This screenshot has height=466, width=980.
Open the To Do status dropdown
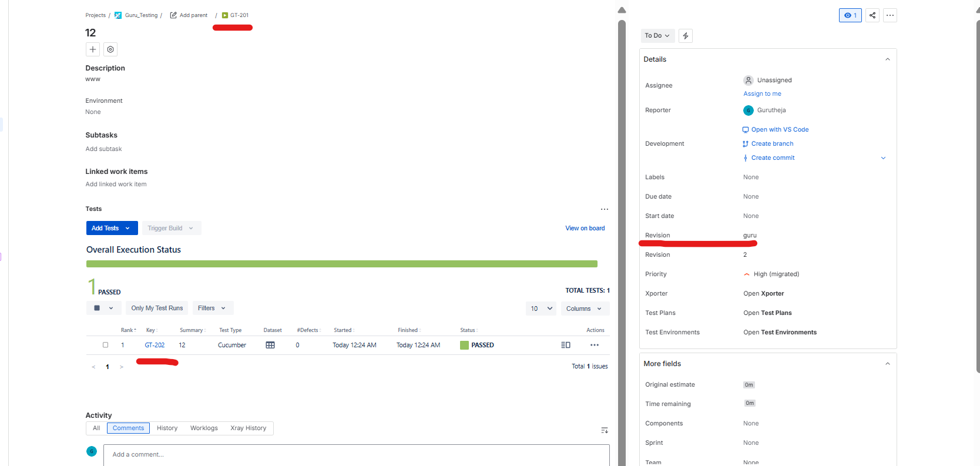(x=657, y=36)
